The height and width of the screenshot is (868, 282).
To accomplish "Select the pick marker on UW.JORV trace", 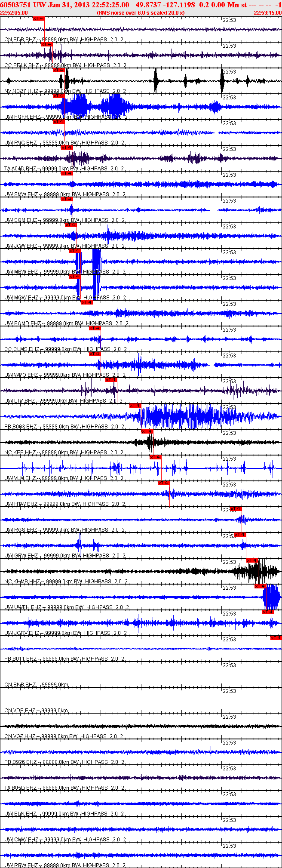I will tap(268, 612).
